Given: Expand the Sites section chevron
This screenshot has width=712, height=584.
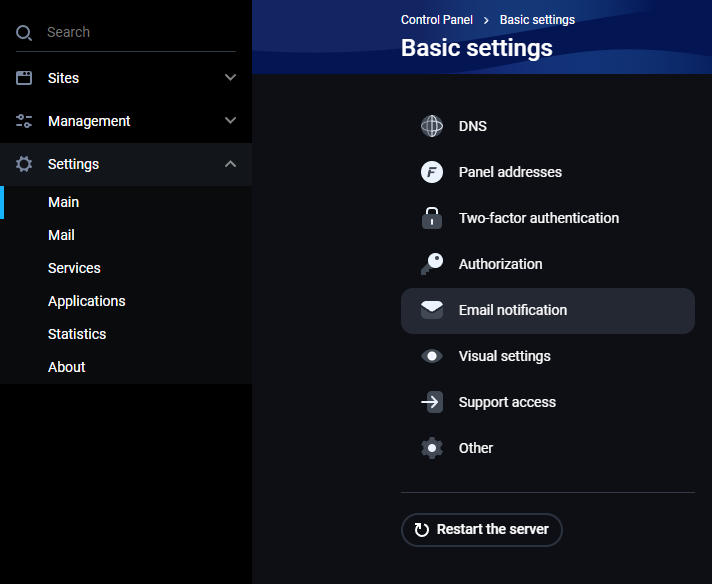Looking at the screenshot, I should tap(230, 77).
